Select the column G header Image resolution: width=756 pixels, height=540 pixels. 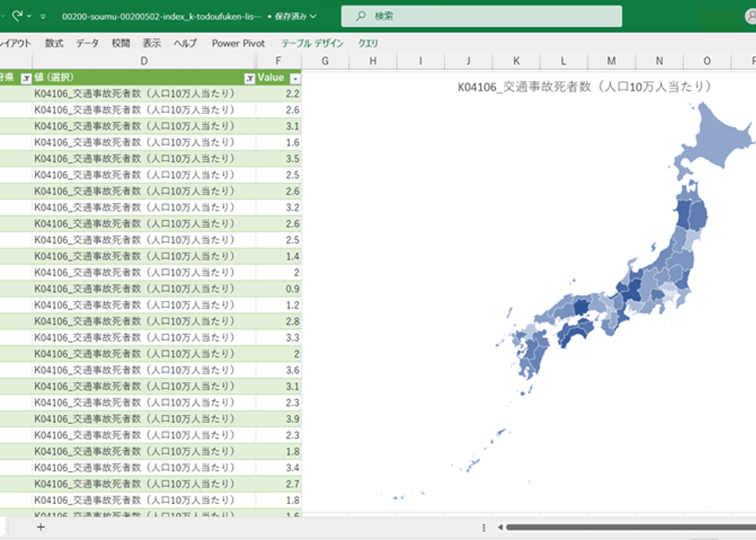(x=325, y=61)
